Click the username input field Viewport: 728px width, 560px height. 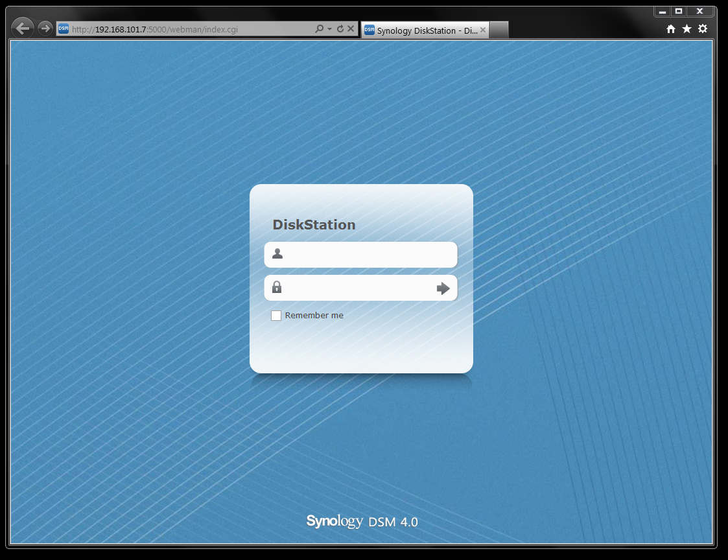360,255
